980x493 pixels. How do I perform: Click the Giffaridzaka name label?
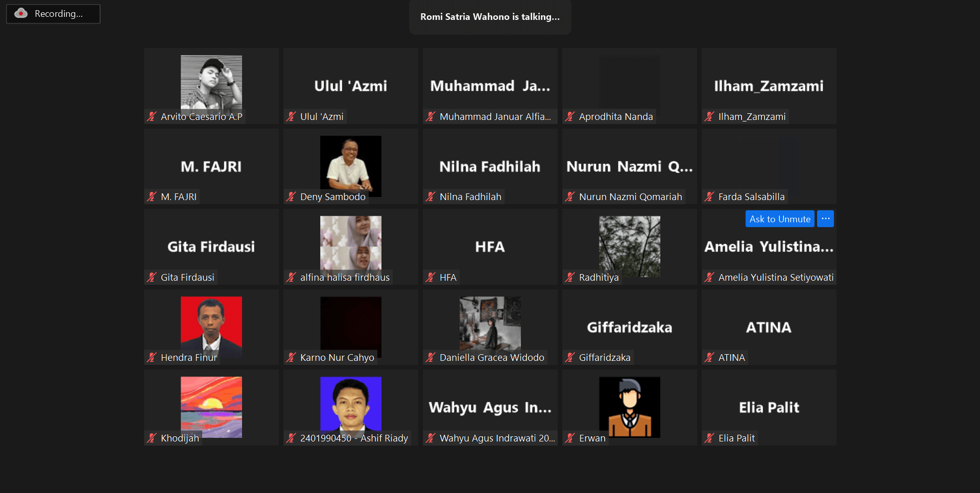[604, 357]
